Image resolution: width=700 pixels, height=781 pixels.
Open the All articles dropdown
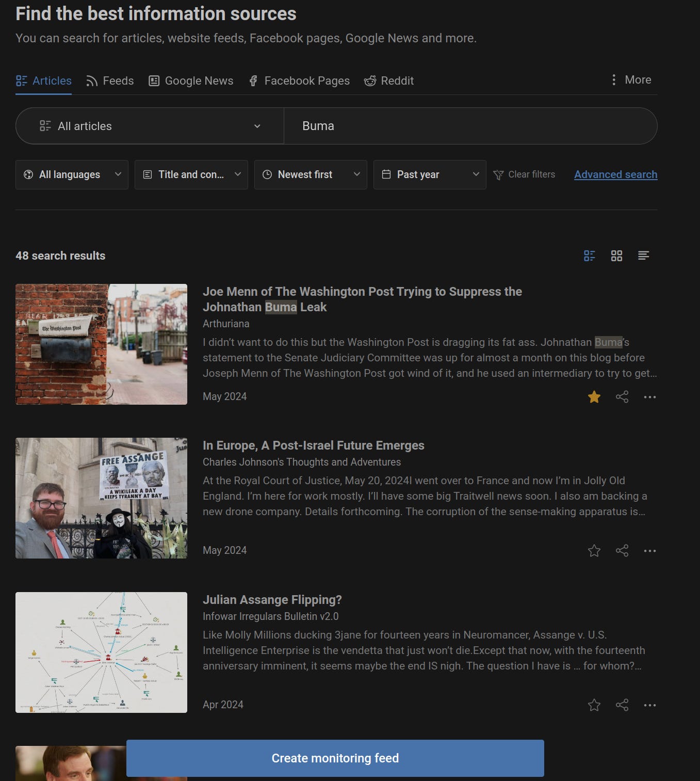(150, 125)
